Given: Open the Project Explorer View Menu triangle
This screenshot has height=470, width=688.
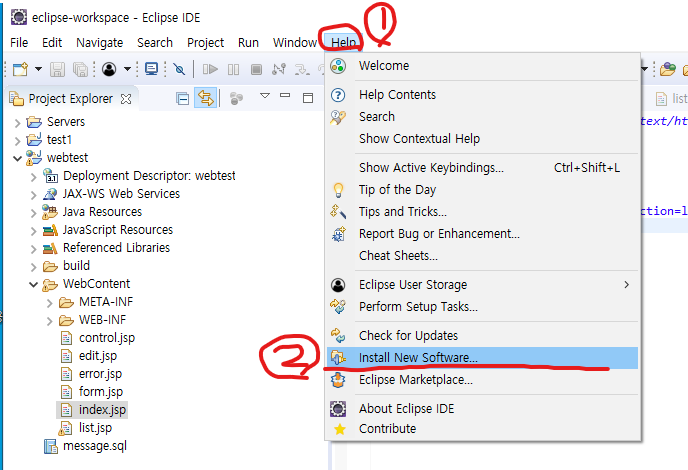Looking at the screenshot, I should 265,95.
